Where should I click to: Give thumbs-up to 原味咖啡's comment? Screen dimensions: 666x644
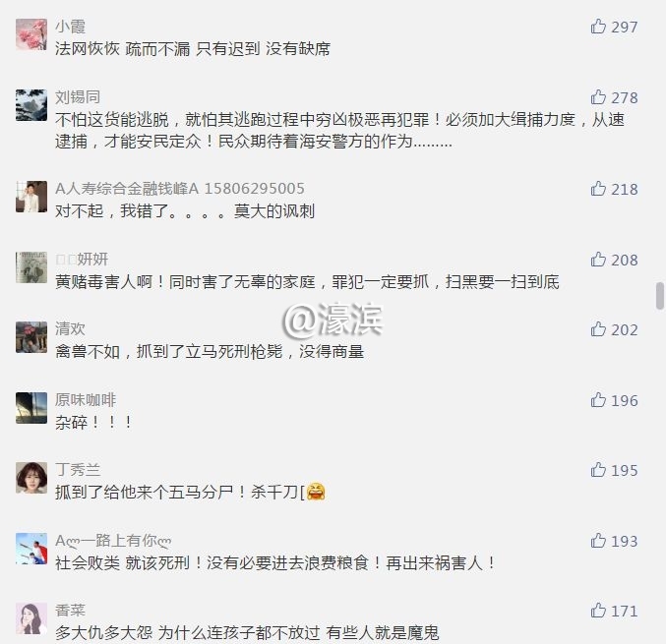[598, 400]
